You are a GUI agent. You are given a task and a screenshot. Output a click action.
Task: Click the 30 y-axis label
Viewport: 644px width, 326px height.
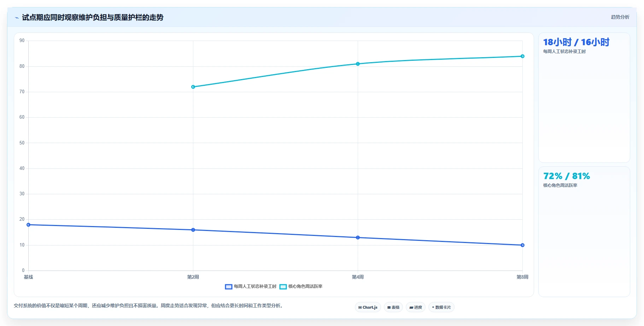point(22,194)
